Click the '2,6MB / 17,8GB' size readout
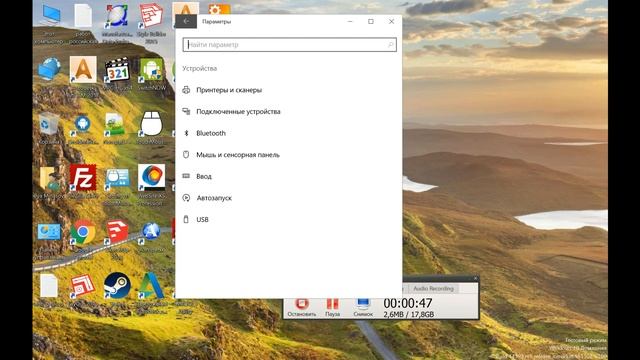The width and height of the screenshot is (640, 360). [409, 314]
